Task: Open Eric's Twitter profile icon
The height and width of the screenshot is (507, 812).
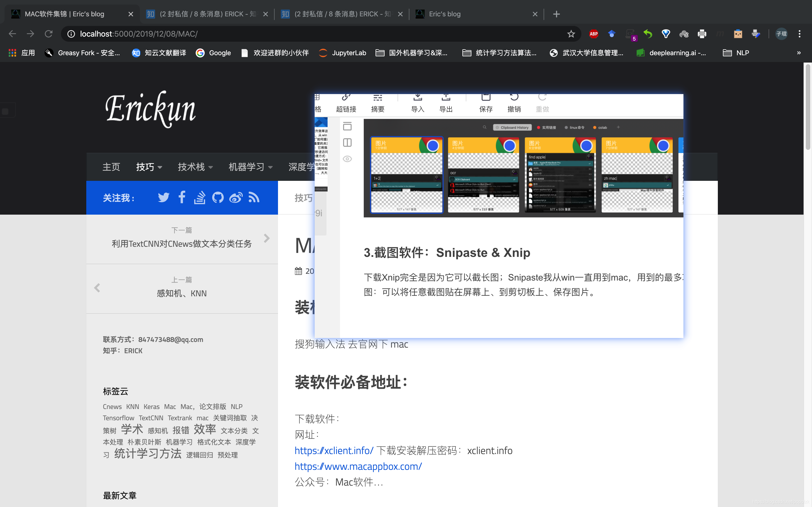Action: tap(164, 197)
